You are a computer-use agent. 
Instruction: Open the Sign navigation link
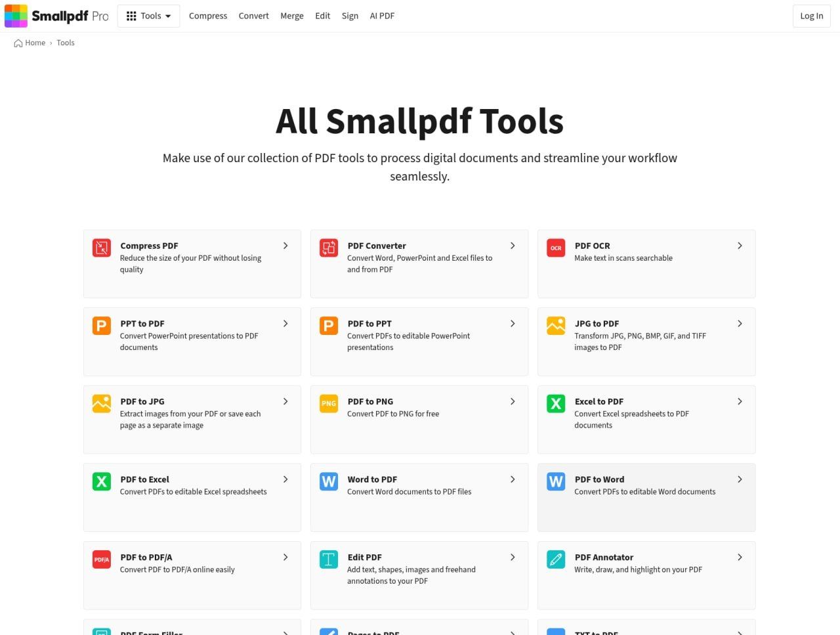(x=350, y=16)
